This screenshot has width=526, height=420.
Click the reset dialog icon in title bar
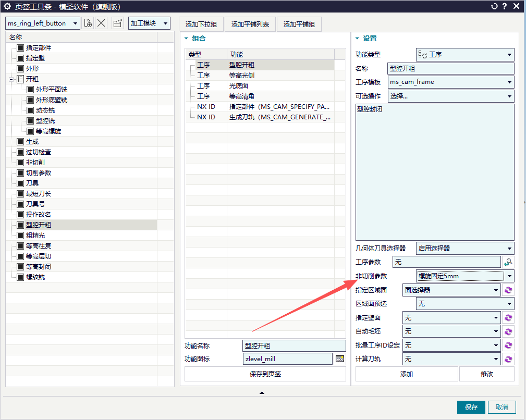tap(494, 6)
